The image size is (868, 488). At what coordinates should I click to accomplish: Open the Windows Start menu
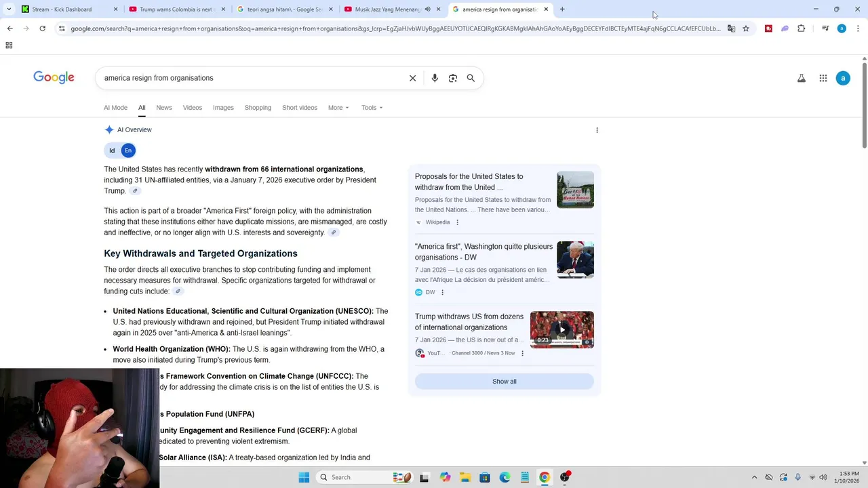point(304,477)
